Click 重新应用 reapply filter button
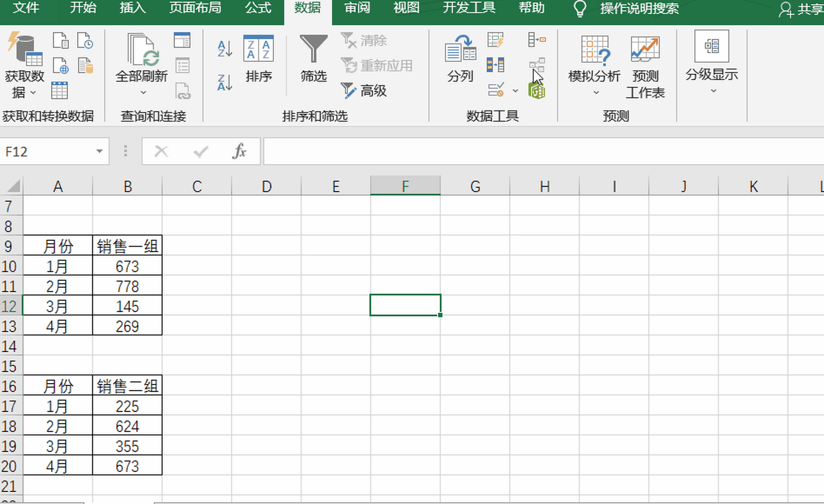 tap(377, 65)
